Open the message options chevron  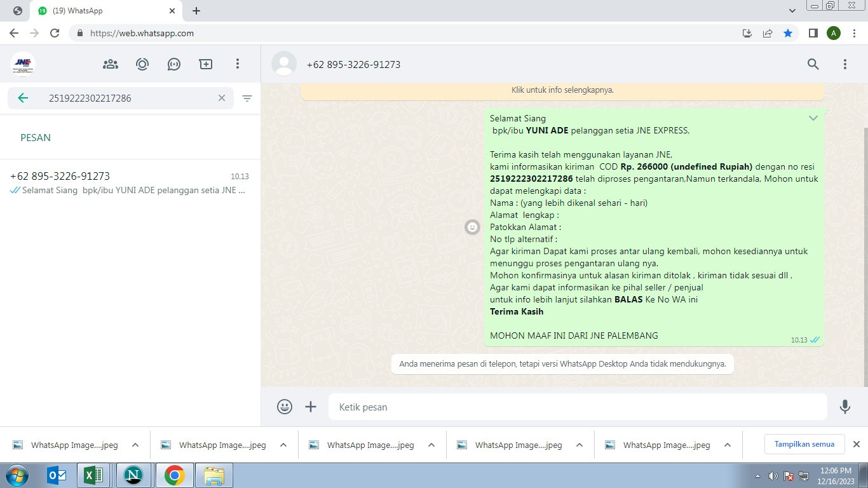813,118
